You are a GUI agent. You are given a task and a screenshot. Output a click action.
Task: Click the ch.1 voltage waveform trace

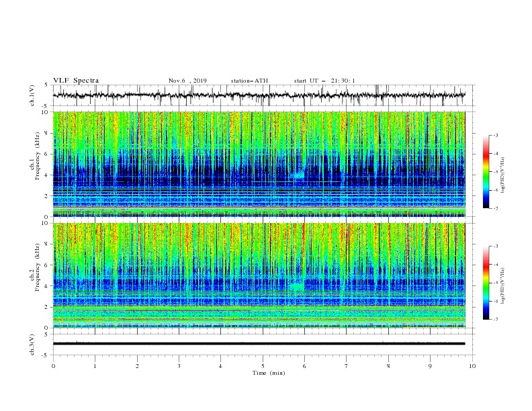pyautogui.click(x=259, y=95)
